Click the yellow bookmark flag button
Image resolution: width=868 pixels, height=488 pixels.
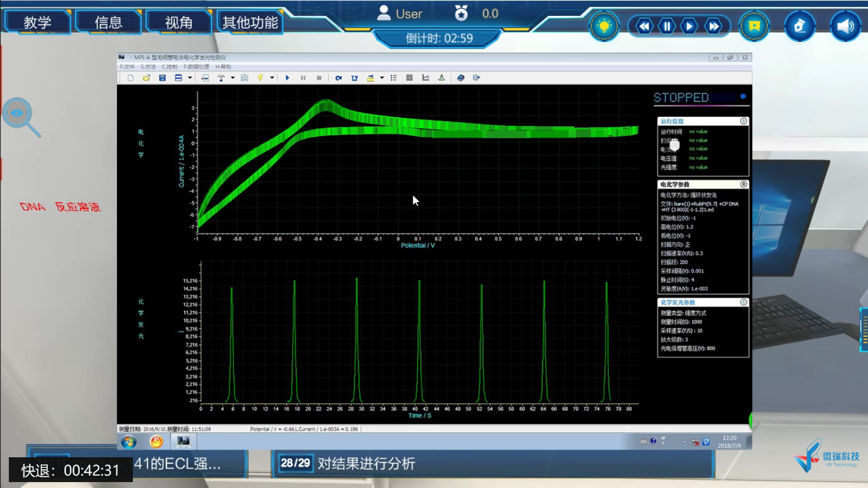coord(754,26)
